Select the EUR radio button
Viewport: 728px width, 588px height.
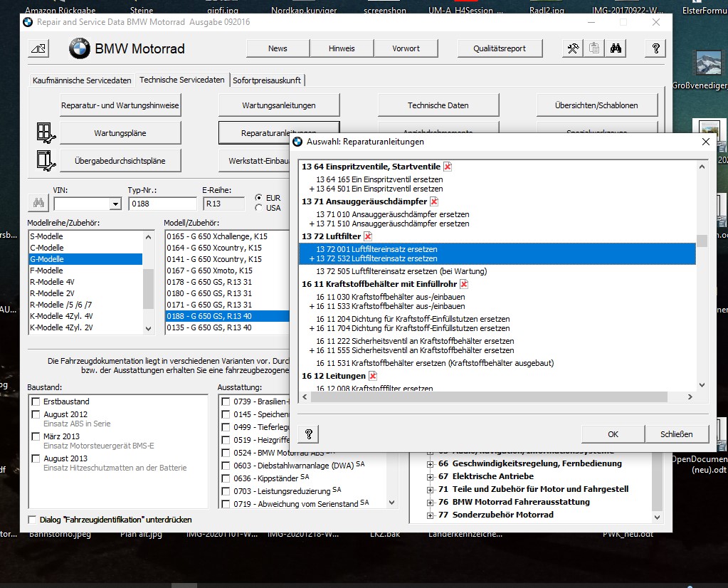(x=258, y=197)
